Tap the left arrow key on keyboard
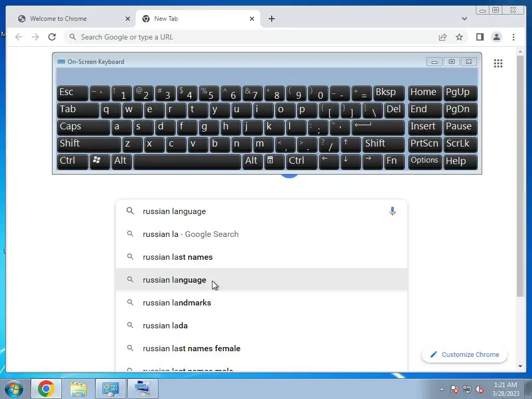The height and width of the screenshot is (399, 532). [329, 162]
